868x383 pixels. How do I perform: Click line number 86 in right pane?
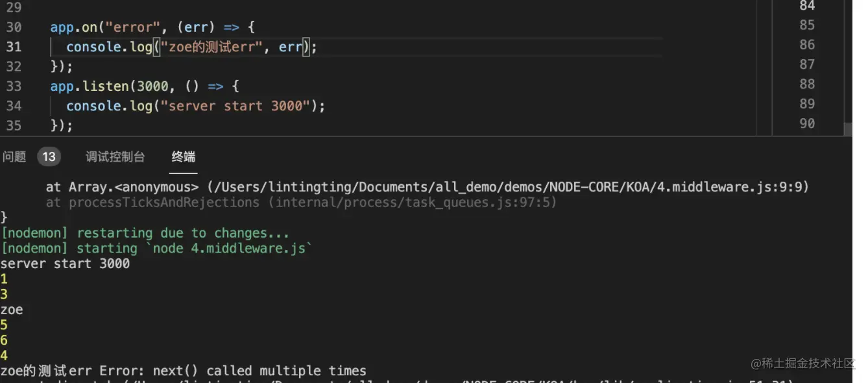(807, 45)
